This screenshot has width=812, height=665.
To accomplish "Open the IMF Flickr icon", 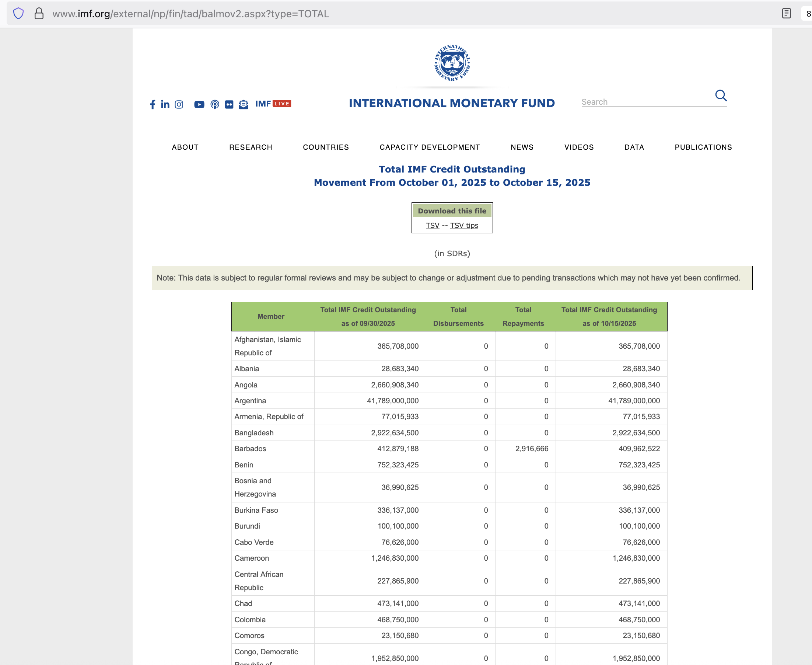I will pyautogui.click(x=229, y=104).
